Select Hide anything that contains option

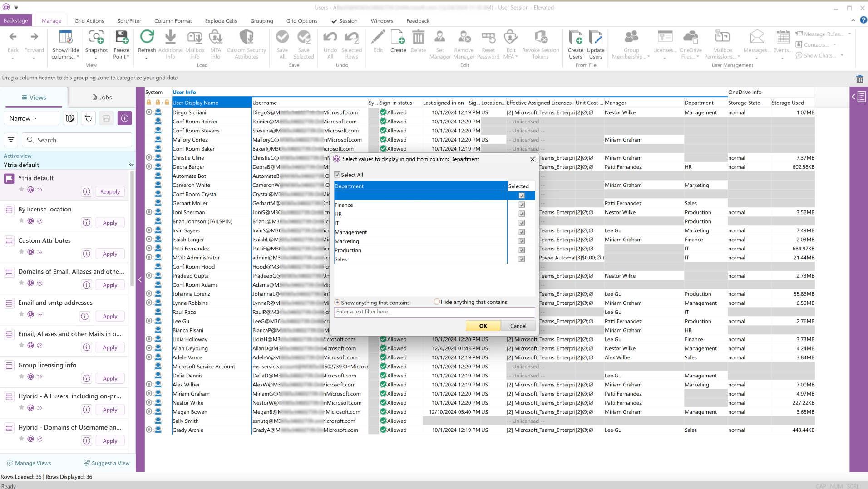click(437, 302)
